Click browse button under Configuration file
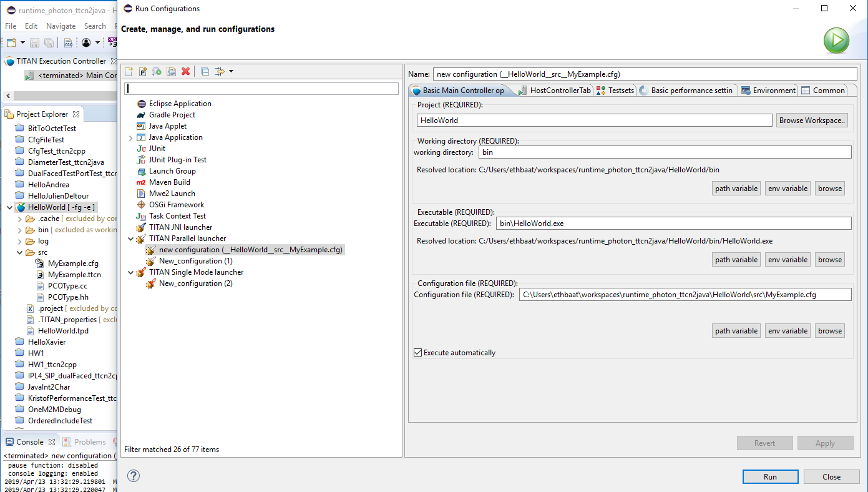This screenshot has width=868, height=492. click(x=830, y=331)
